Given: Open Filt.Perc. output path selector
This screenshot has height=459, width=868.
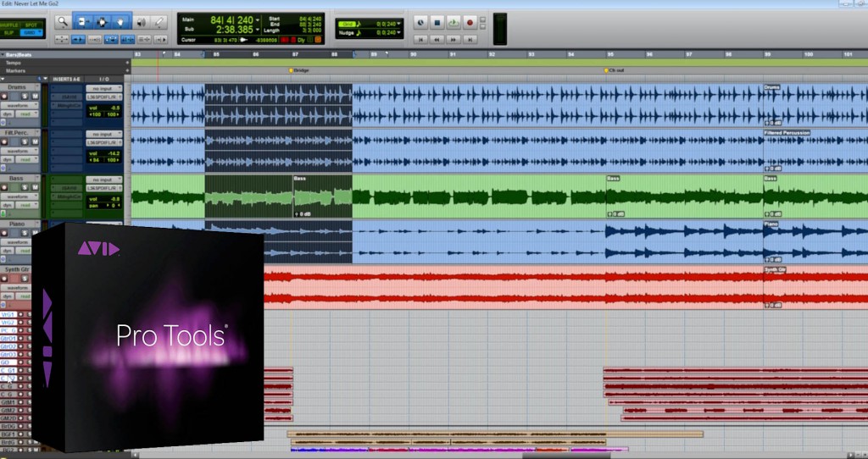Looking at the screenshot, I should (x=104, y=142).
